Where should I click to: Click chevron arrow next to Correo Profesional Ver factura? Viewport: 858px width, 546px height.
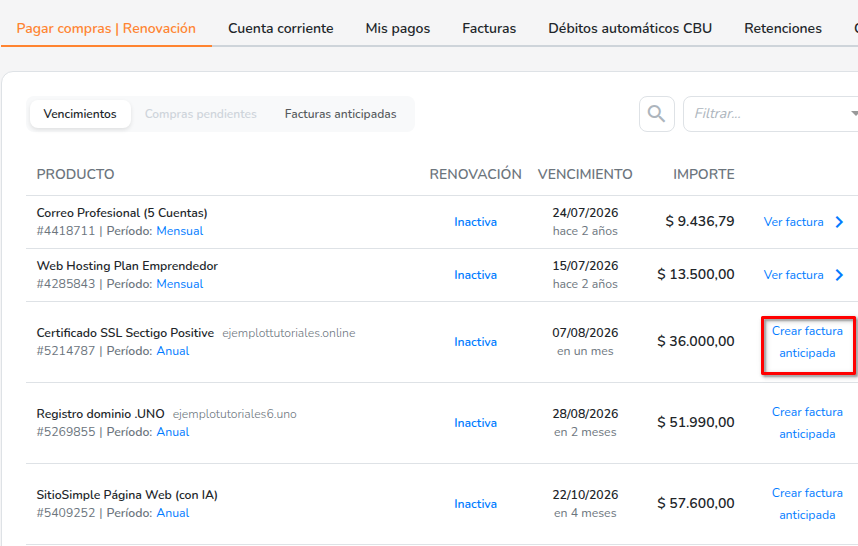[x=839, y=222]
